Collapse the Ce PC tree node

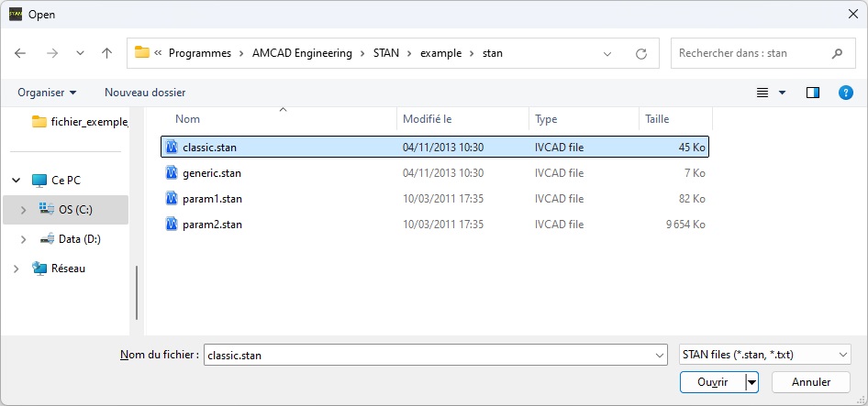[17, 181]
